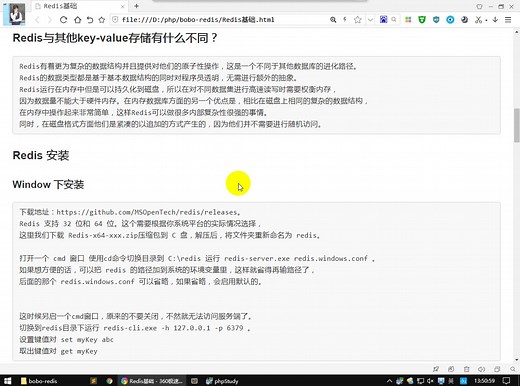Toggle sound icon in browser status bar
The width and height of the screenshot is (520, 386).
click(481, 369)
